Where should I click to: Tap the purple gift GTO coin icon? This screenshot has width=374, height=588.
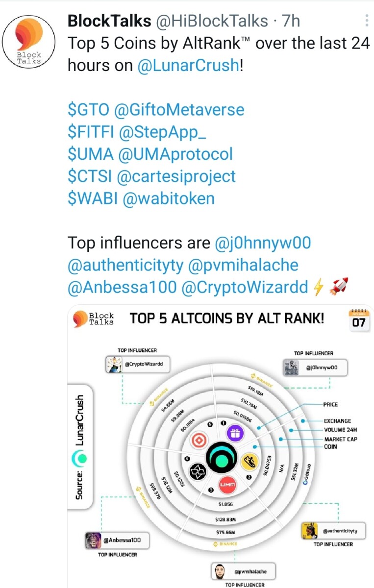[x=235, y=433]
